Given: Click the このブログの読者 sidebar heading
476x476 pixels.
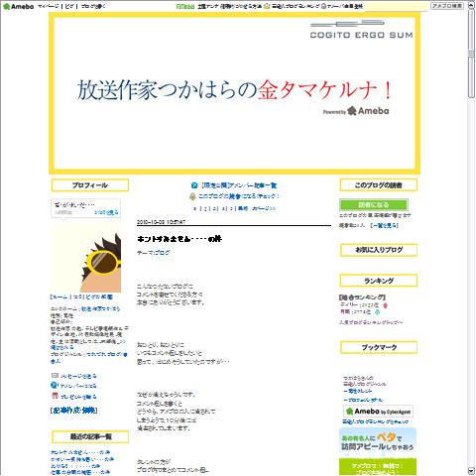Looking at the screenshot, I should coord(379,185).
